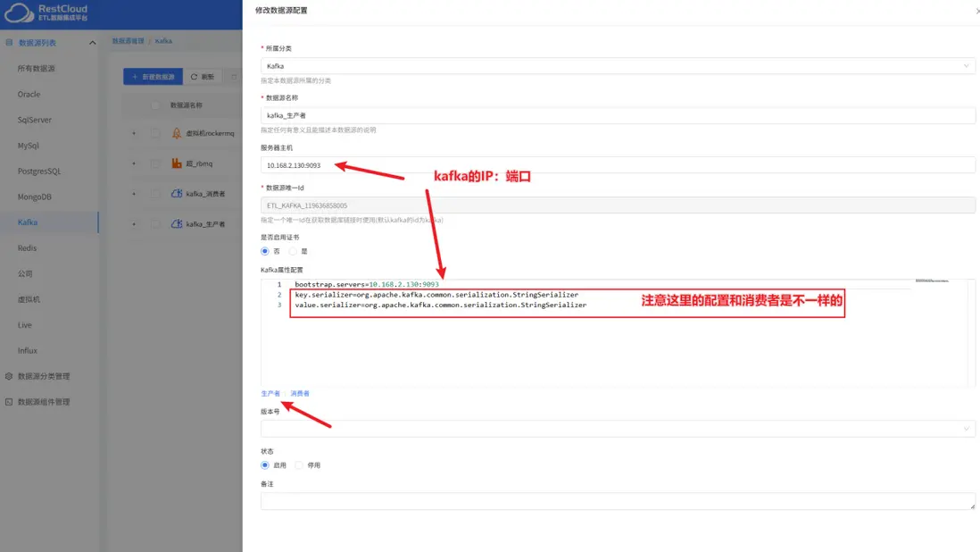Click the plus icon in 新建数据源 button
The width and height of the screenshot is (980, 552).
(x=135, y=77)
